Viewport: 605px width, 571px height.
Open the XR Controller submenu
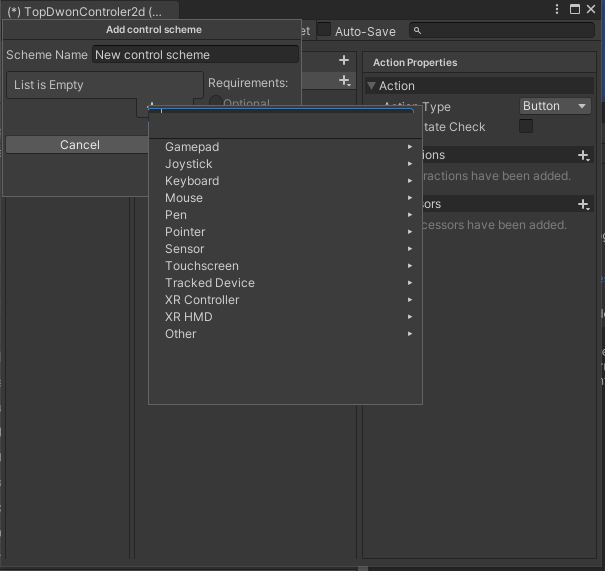click(285, 300)
